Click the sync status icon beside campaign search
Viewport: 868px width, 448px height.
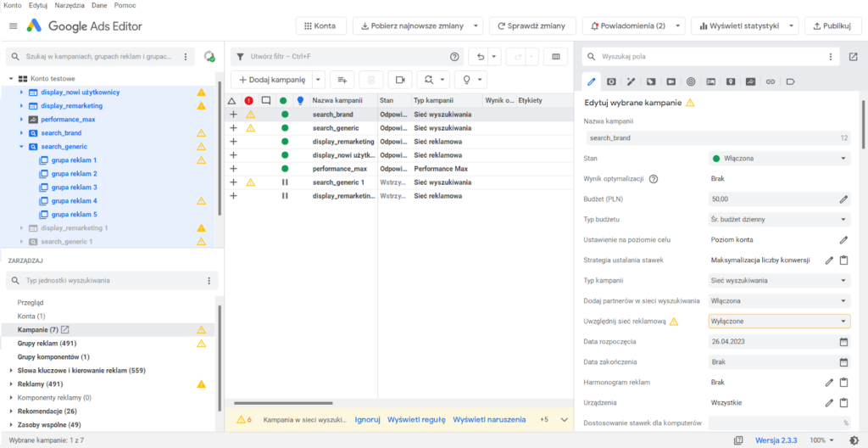point(209,57)
